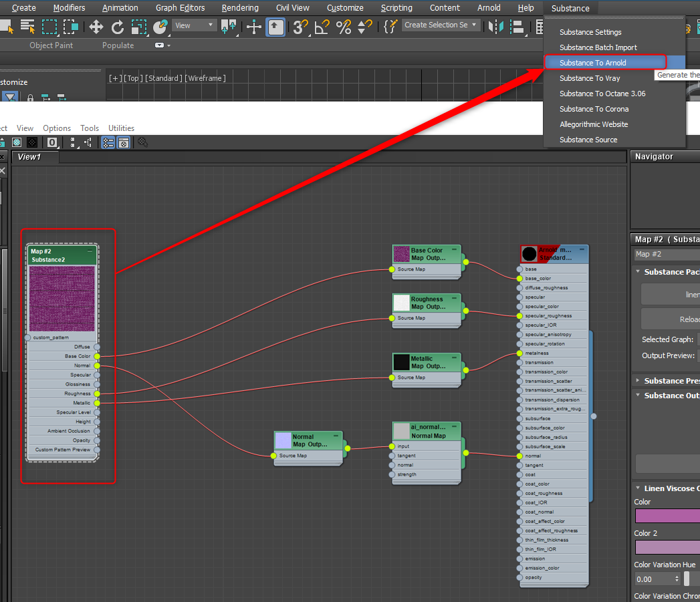Click the Percent Snap toggle icon

[x=343, y=27]
